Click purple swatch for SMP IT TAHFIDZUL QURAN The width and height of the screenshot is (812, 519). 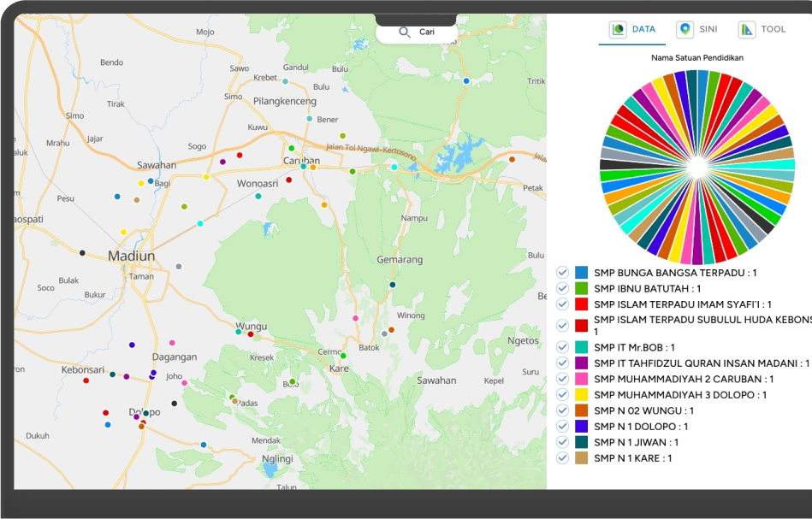click(582, 363)
